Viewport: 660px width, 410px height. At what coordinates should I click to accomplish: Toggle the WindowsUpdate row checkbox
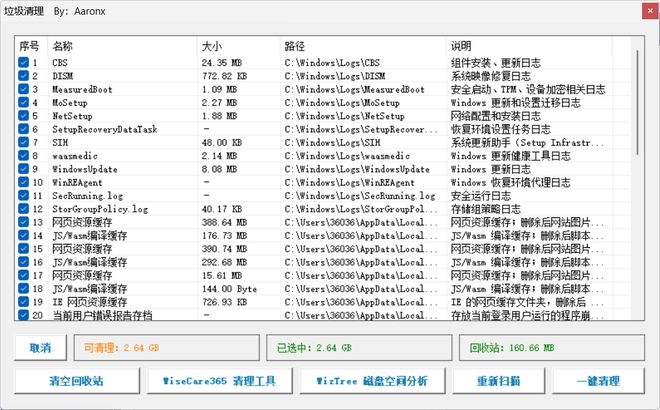23,169
